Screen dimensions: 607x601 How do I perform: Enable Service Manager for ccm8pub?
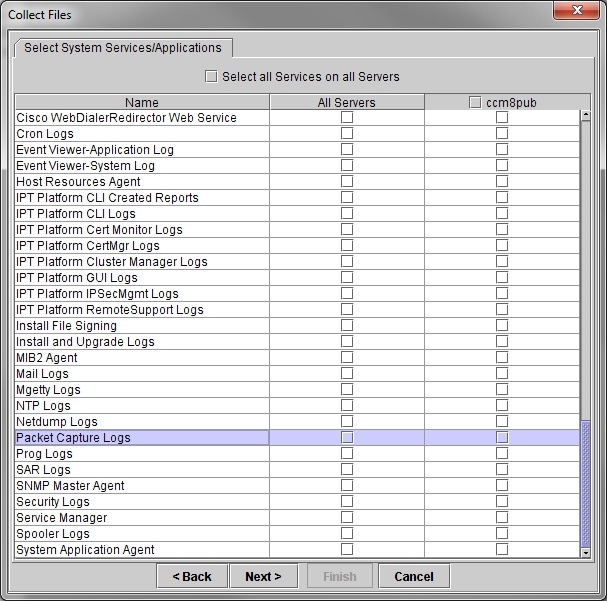502,517
